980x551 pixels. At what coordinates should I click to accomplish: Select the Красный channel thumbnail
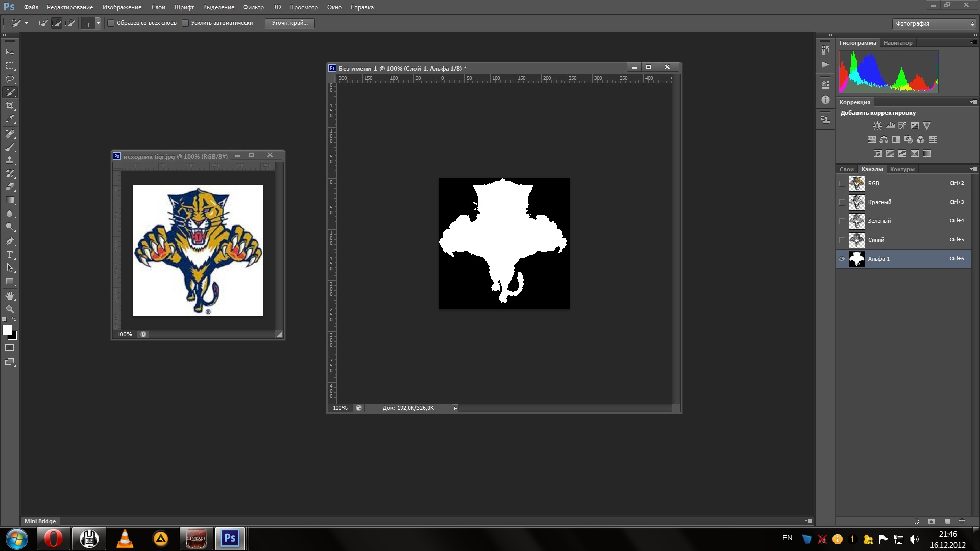pos(856,202)
